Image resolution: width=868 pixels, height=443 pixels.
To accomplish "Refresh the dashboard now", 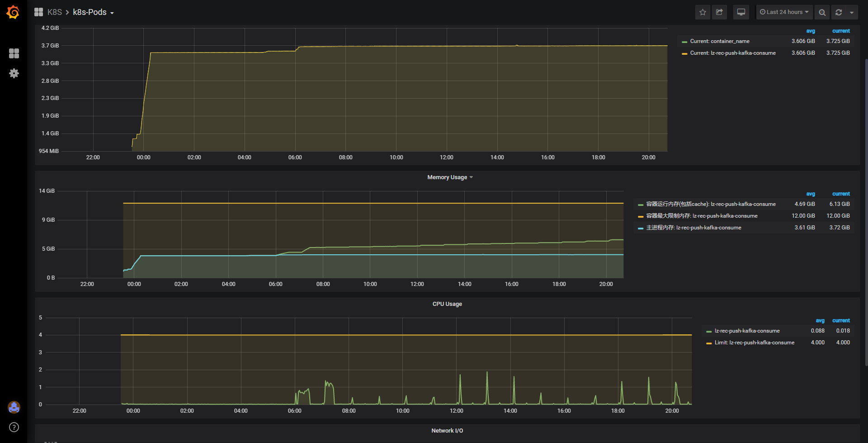I will [839, 12].
